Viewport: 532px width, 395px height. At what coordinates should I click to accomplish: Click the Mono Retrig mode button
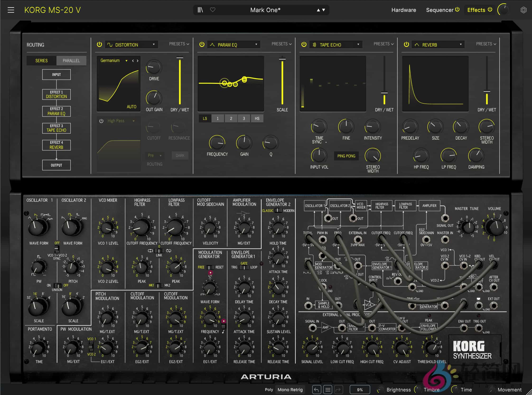click(x=290, y=390)
